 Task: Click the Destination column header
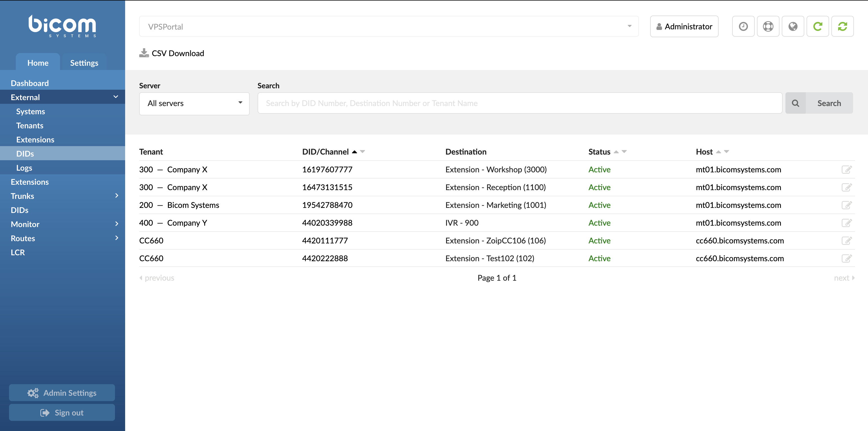[466, 152]
